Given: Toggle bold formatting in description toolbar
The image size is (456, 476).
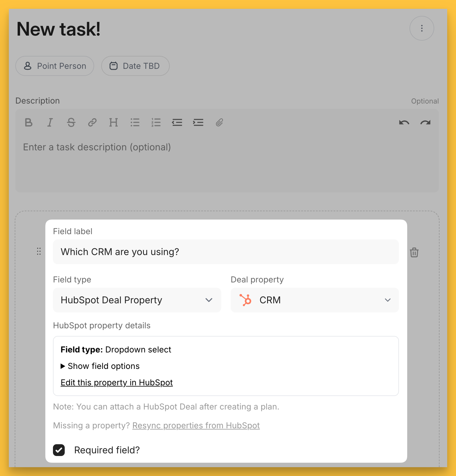Looking at the screenshot, I should click(29, 122).
